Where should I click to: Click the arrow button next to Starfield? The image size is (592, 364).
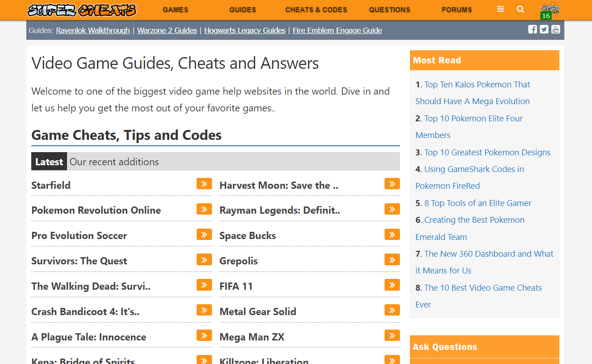click(204, 184)
